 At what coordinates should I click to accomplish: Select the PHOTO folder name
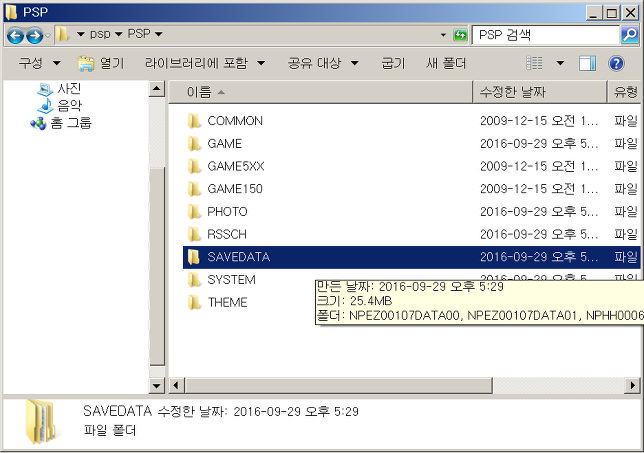(x=227, y=212)
